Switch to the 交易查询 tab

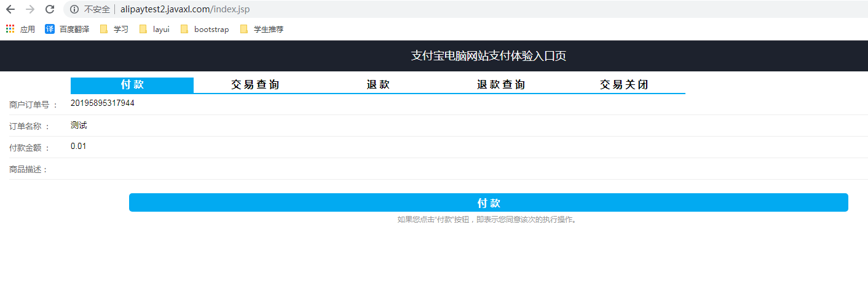point(255,85)
